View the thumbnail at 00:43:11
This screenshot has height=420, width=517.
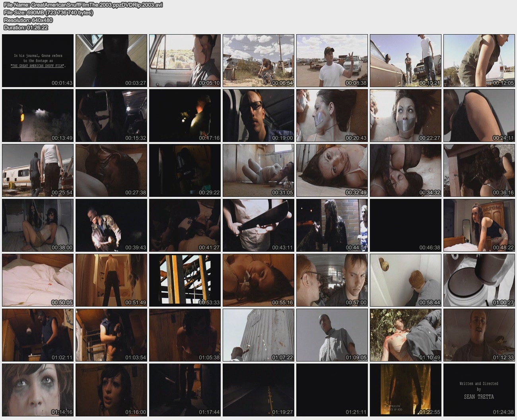[258, 226]
